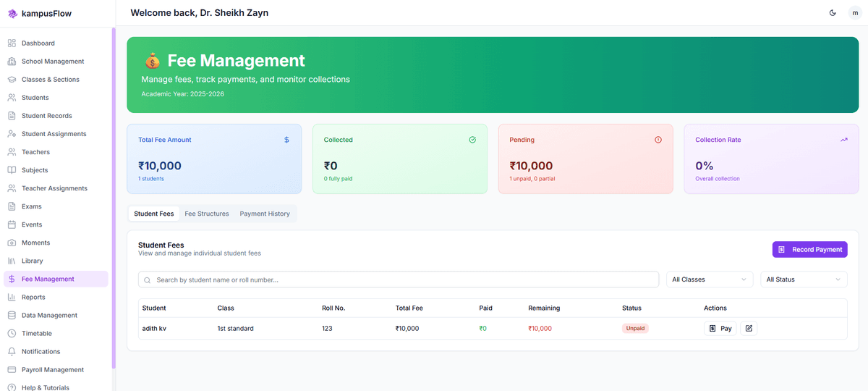Click the Data Management database icon
868x391 pixels.
coord(12,315)
